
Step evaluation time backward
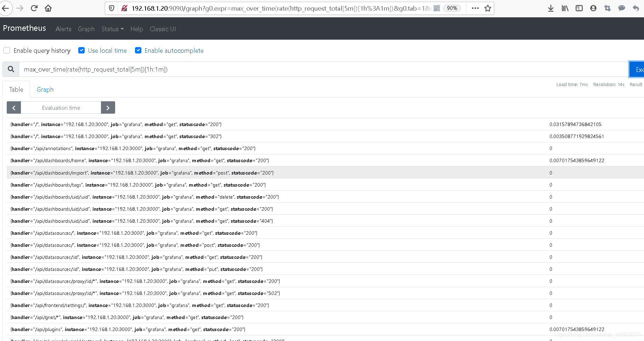click(14, 108)
